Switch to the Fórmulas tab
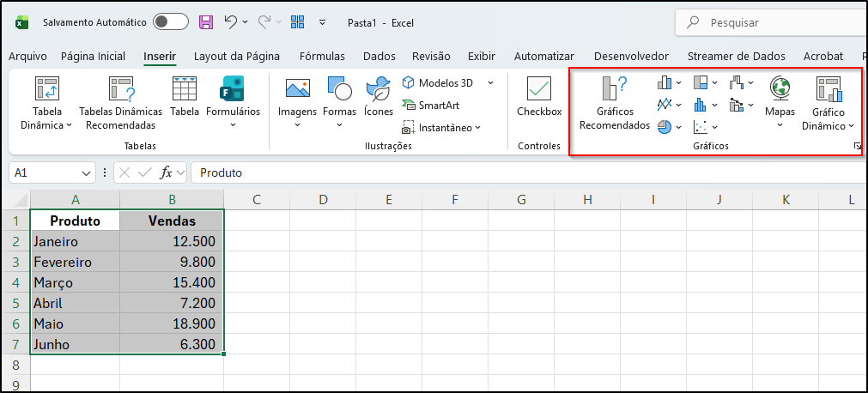The width and height of the screenshot is (868, 393). click(322, 57)
